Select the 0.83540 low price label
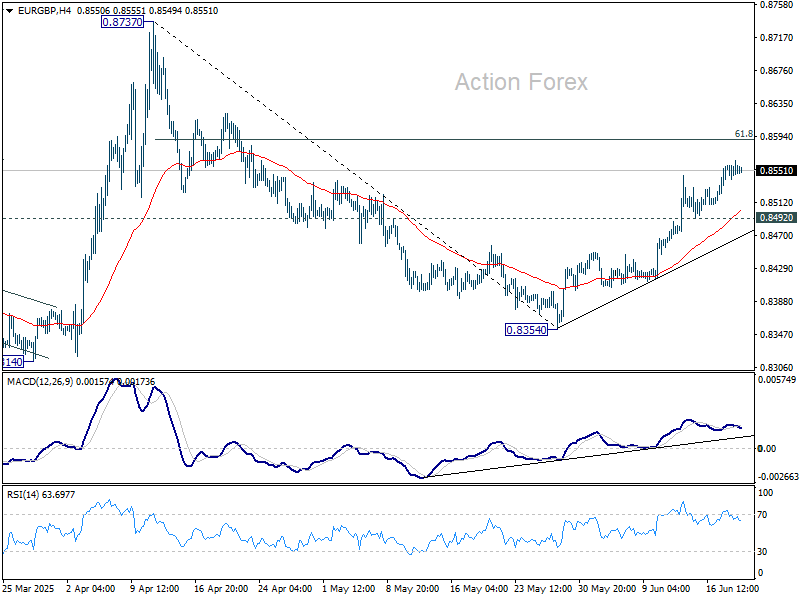 (x=527, y=330)
